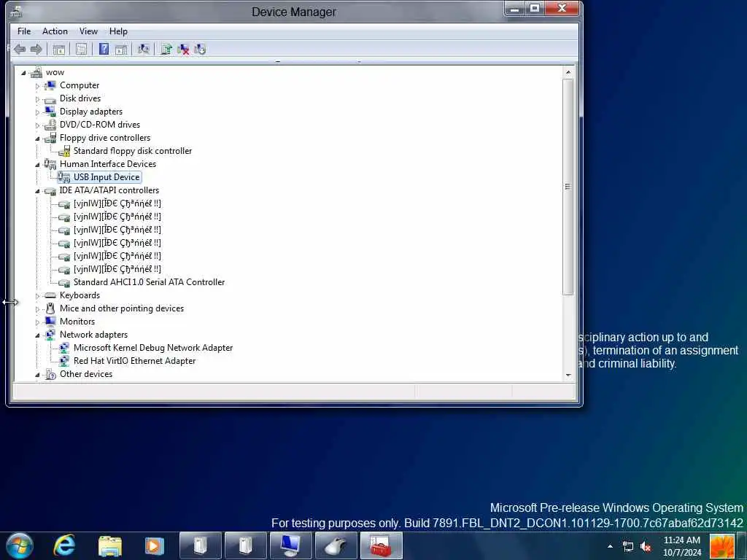Toggle the Show/Hide Action Pane icon

[x=121, y=49]
